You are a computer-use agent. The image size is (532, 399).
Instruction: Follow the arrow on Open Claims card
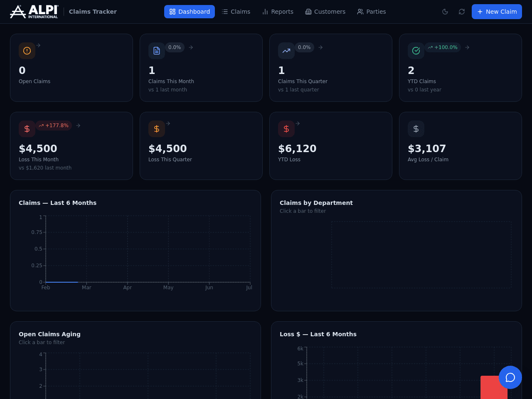(38, 45)
